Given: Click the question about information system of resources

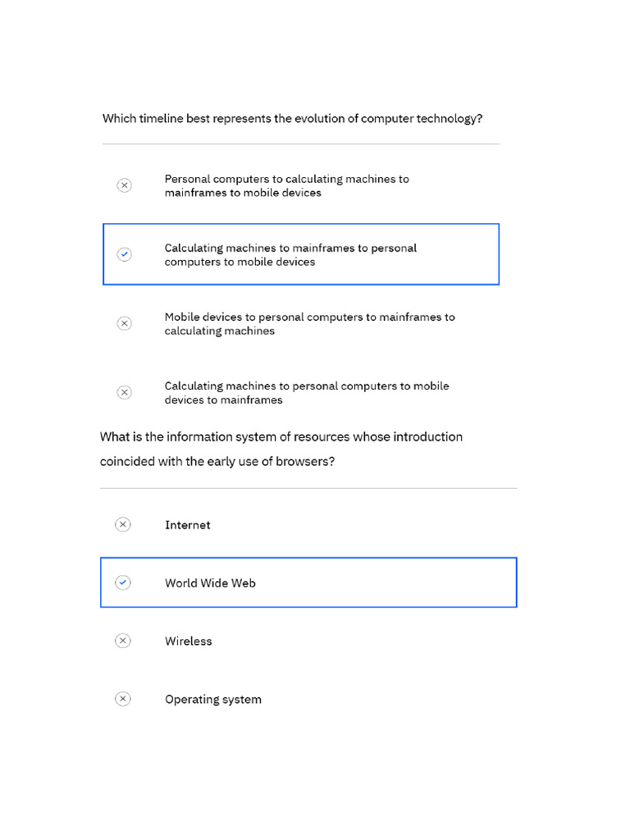Looking at the screenshot, I should [281, 449].
